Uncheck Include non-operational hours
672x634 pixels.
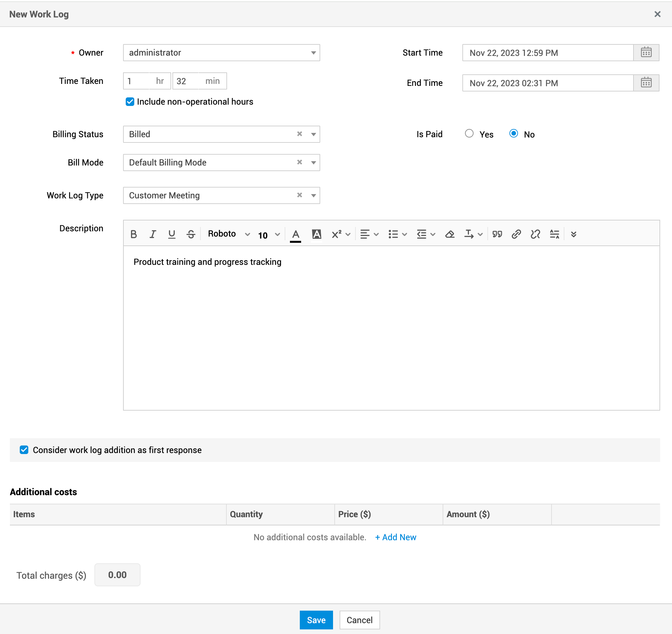pos(130,102)
